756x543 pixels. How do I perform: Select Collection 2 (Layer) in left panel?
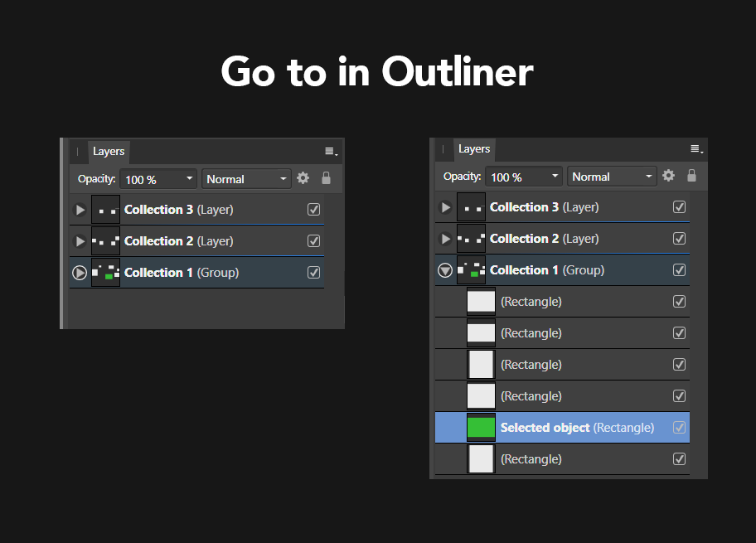point(197,241)
